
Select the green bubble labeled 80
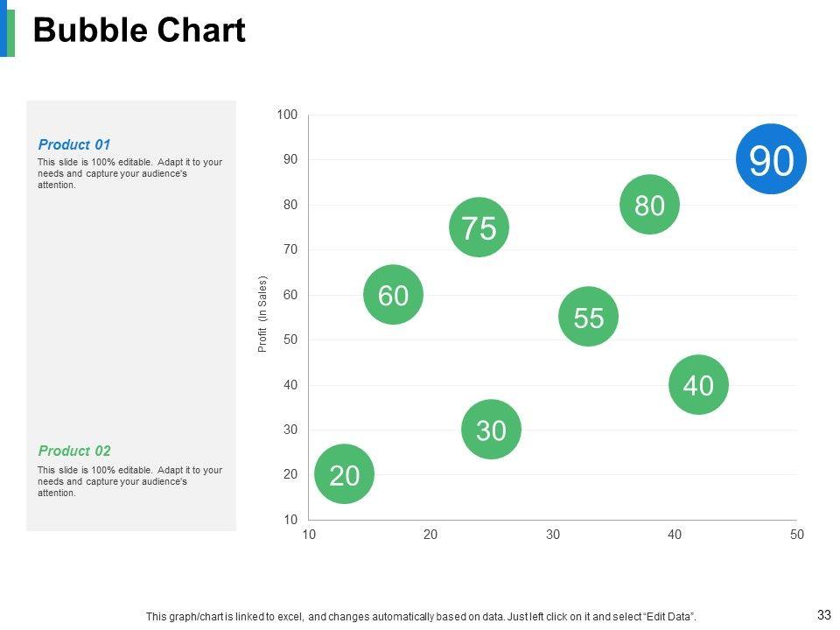tap(650, 206)
